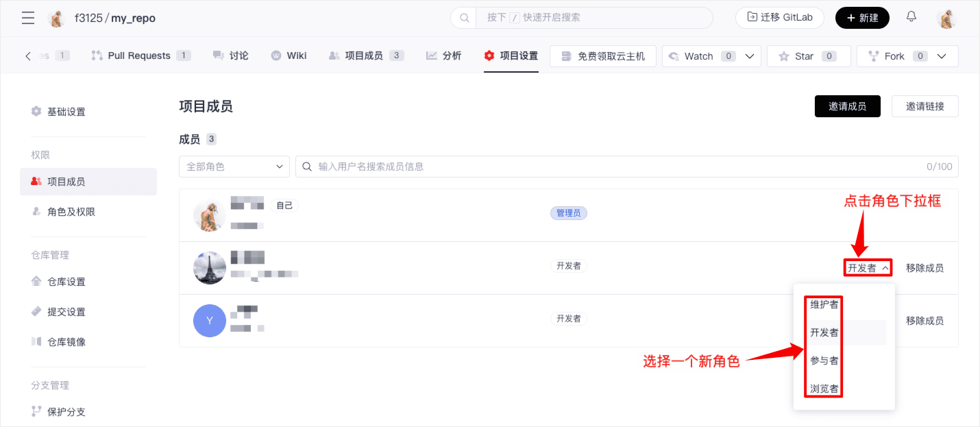Expand the Watch dropdown arrow

749,56
